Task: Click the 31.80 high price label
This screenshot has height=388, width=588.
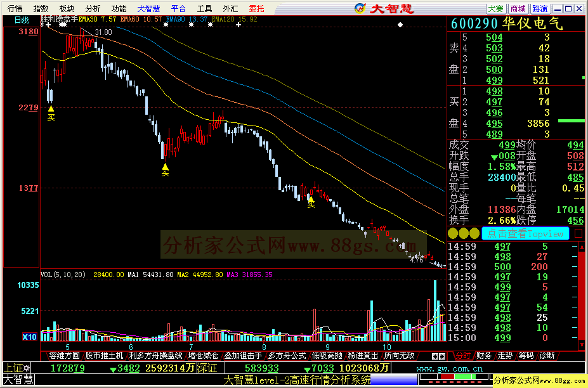Action: pyautogui.click(x=103, y=32)
